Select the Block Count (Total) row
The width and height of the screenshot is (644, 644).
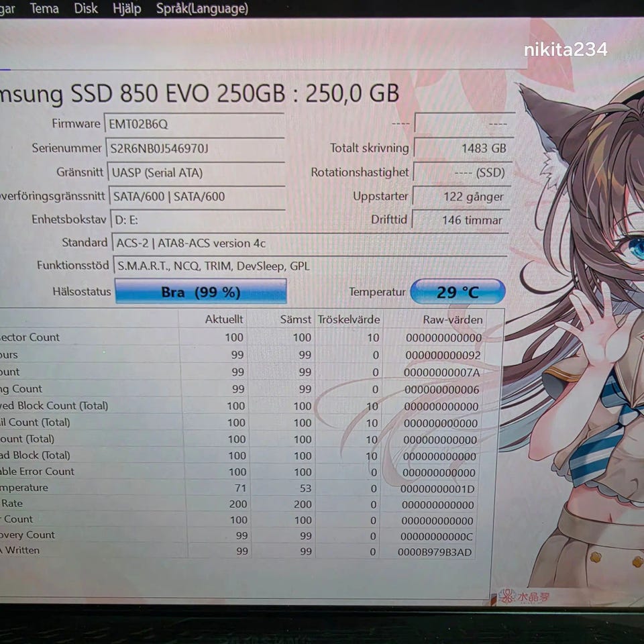(x=240, y=406)
